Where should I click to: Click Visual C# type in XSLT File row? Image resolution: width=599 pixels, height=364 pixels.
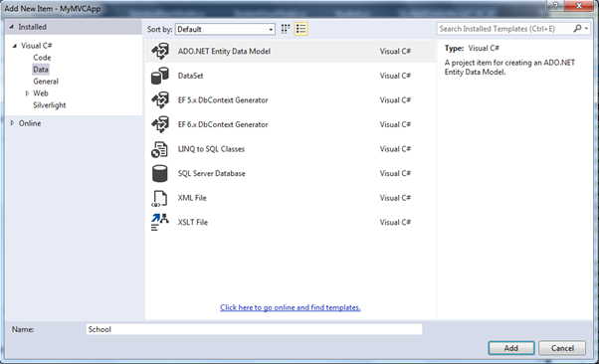click(x=395, y=223)
